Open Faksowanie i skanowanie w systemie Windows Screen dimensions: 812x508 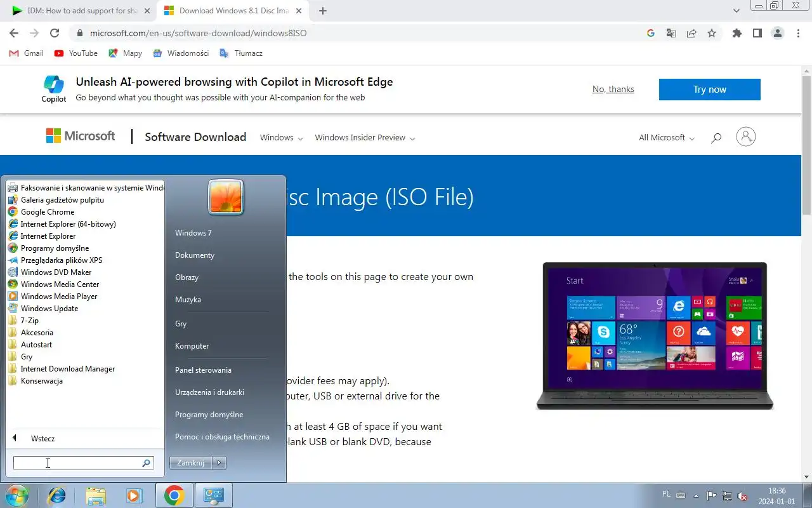pyautogui.click(x=85, y=188)
